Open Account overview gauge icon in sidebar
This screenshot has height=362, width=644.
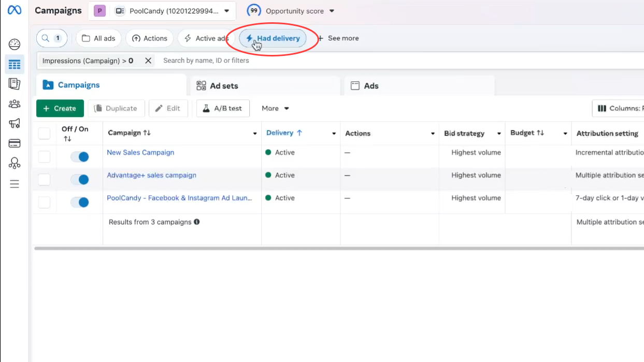tap(15, 45)
